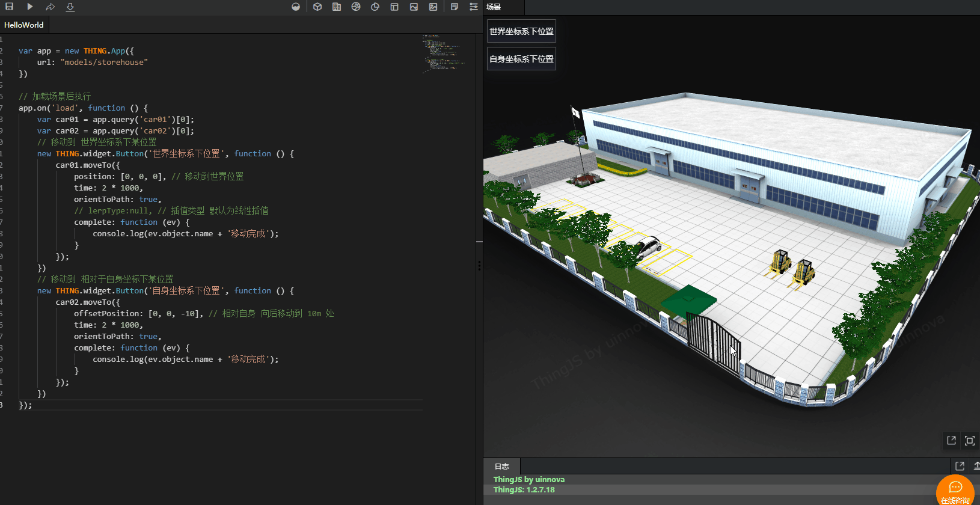Run the code with the play button
This screenshot has height=505, width=980.
pos(30,7)
